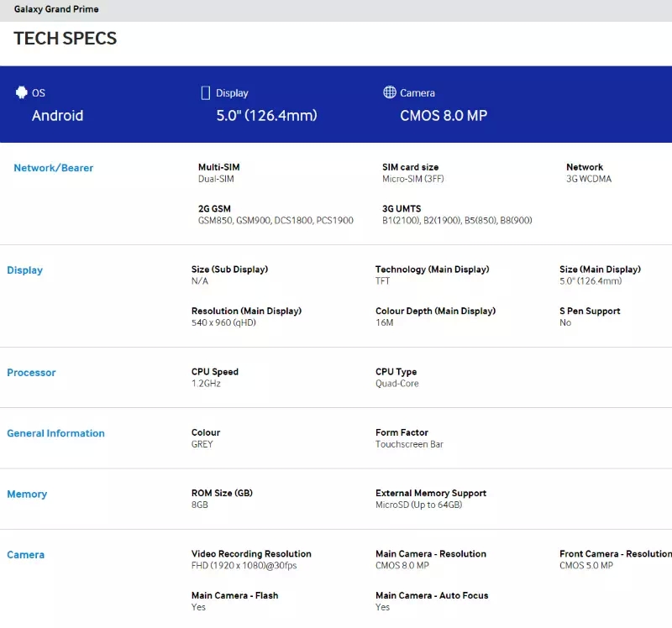672x628 pixels.
Task: Click the "Memory" section heading
Action: pos(27,495)
